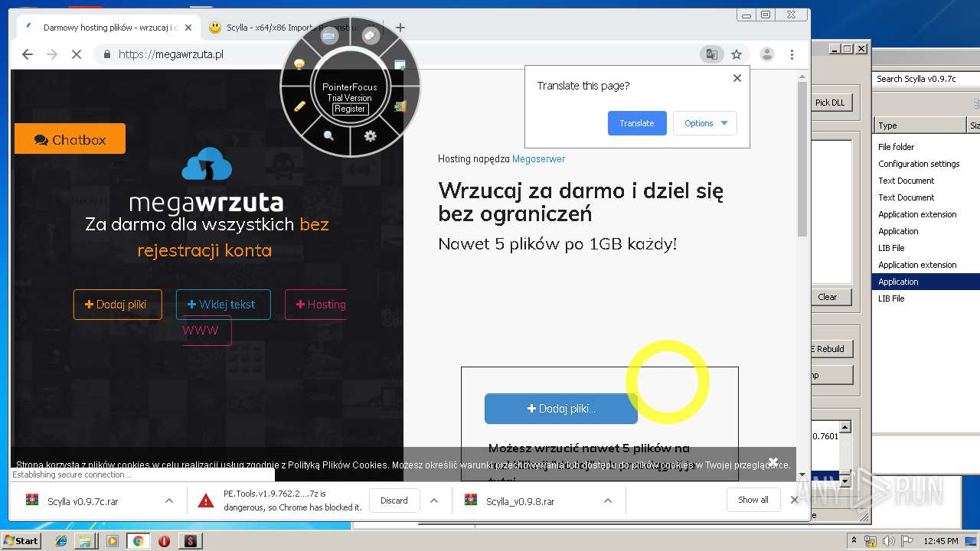Switch to Darmowy hosting plików tab
The width and height of the screenshot is (980, 551).
pos(107,28)
